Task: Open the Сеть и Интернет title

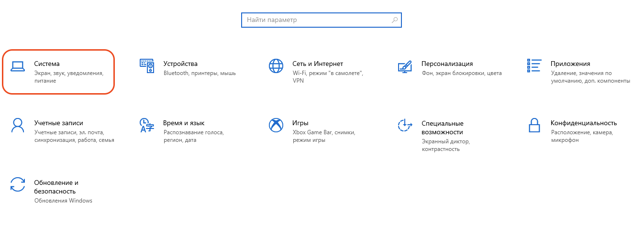Action: (318, 64)
